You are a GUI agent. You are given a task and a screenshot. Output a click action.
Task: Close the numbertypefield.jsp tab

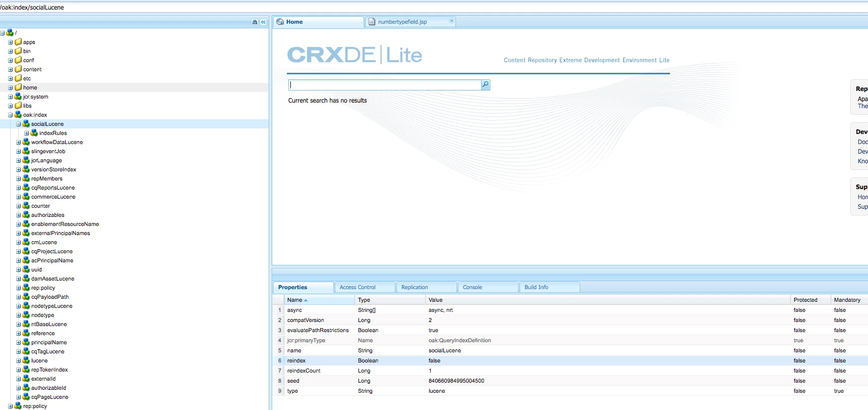click(451, 21)
